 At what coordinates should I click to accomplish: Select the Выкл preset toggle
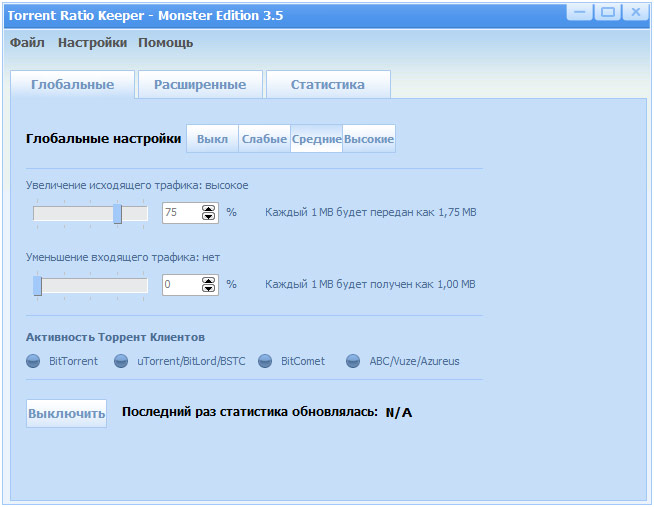212,140
